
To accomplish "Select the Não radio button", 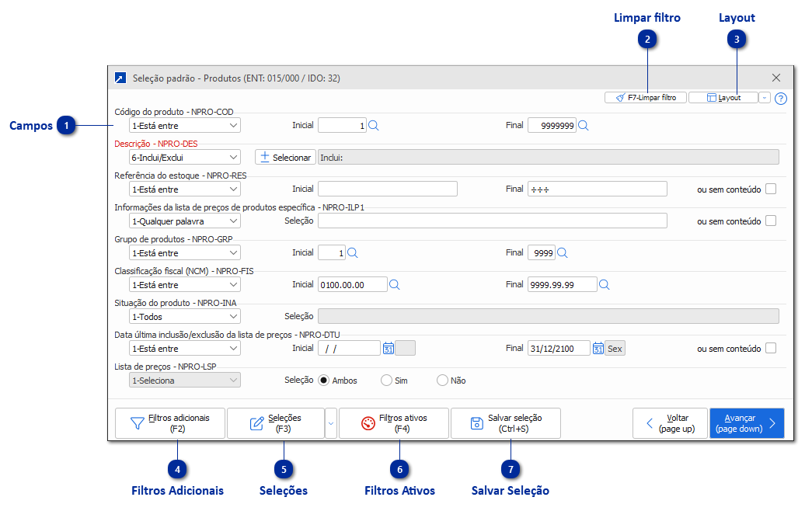I will tap(442, 381).
